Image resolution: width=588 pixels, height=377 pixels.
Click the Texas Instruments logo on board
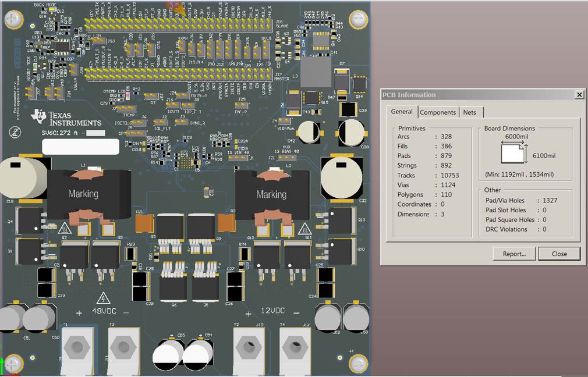[66, 118]
